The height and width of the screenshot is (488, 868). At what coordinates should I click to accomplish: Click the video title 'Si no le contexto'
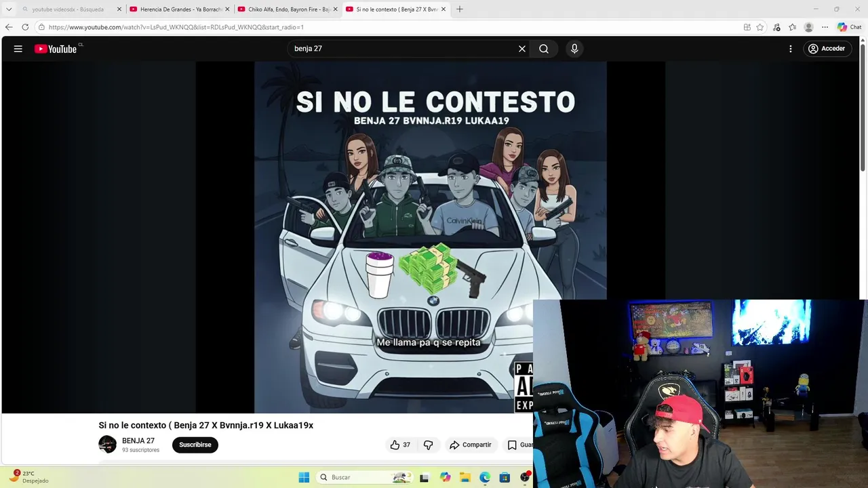tap(205, 425)
